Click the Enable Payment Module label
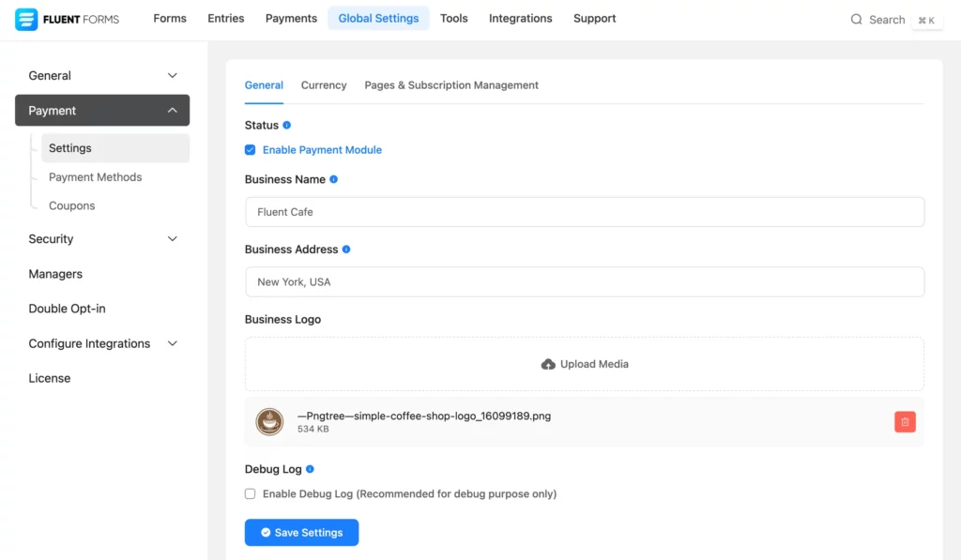 point(322,150)
